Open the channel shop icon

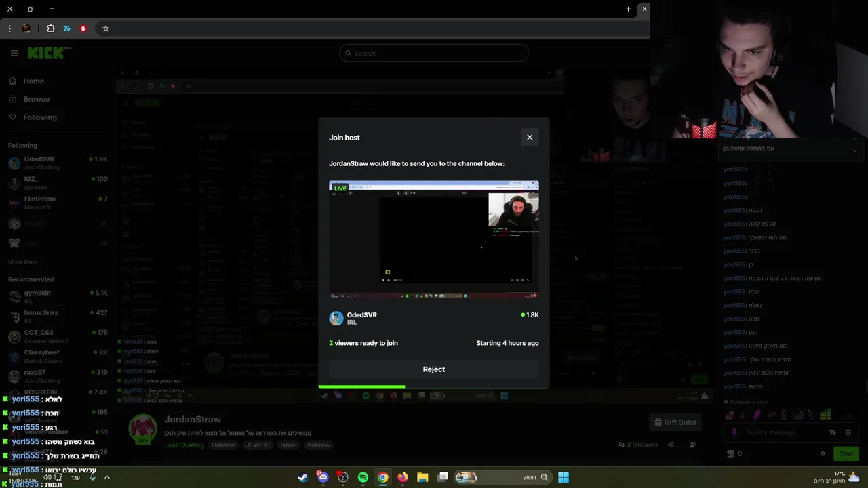[730, 453]
